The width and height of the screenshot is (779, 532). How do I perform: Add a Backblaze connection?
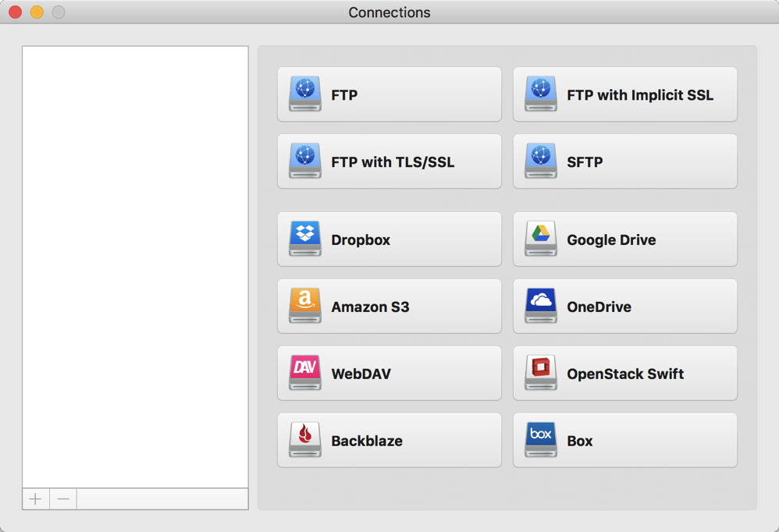pyautogui.click(x=389, y=440)
